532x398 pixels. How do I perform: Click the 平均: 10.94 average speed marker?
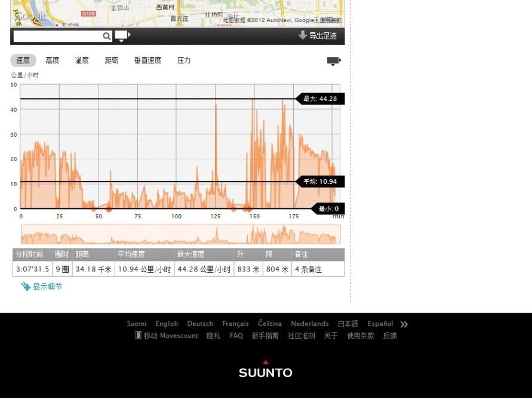click(x=320, y=181)
